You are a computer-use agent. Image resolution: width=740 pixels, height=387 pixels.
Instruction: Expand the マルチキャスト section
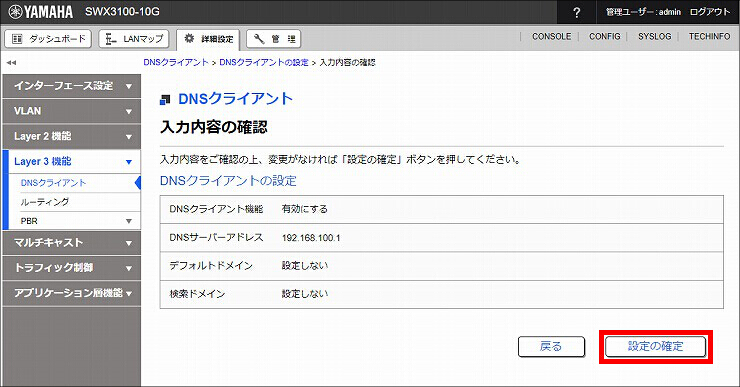71,243
